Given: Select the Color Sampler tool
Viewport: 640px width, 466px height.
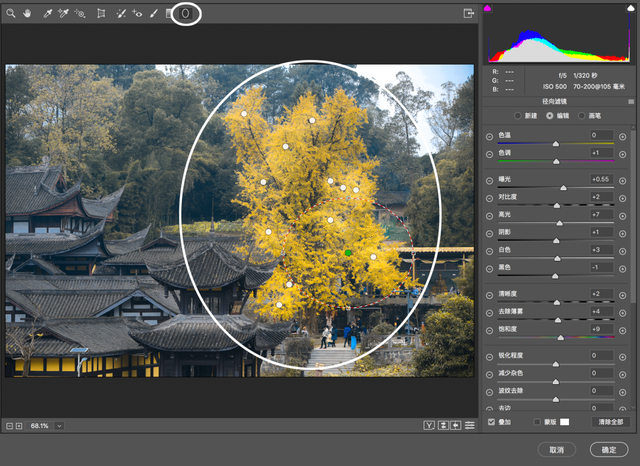Looking at the screenshot, I should click(x=63, y=13).
